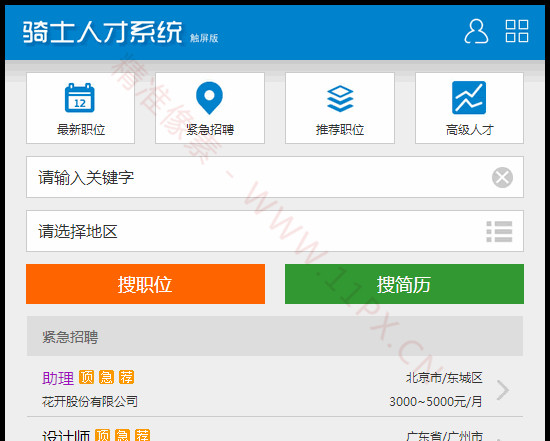
Task: Open the 花开股份有限公司 company link
Action: [x=90, y=401]
